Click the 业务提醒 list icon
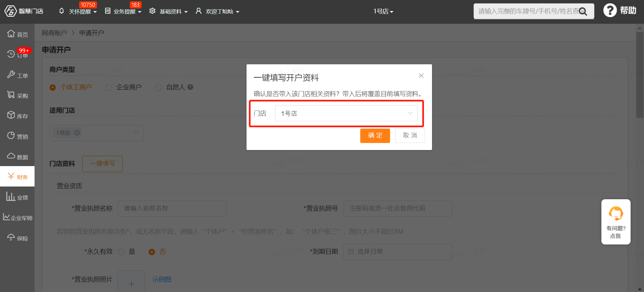644x292 pixels. pos(108,11)
